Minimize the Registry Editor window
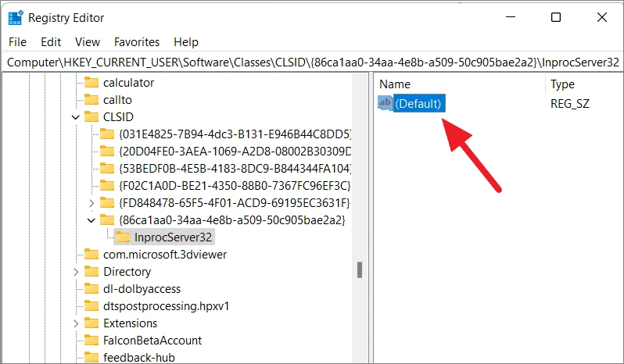 point(511,17)
